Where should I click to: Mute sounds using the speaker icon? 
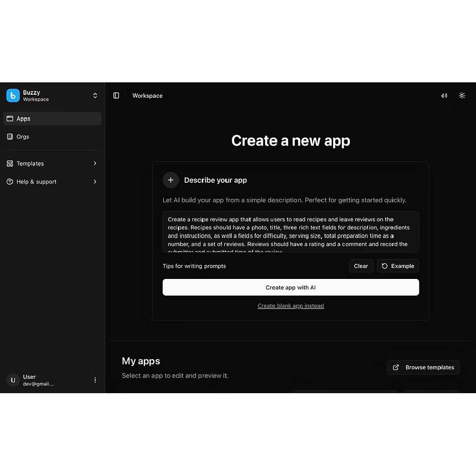444,95
